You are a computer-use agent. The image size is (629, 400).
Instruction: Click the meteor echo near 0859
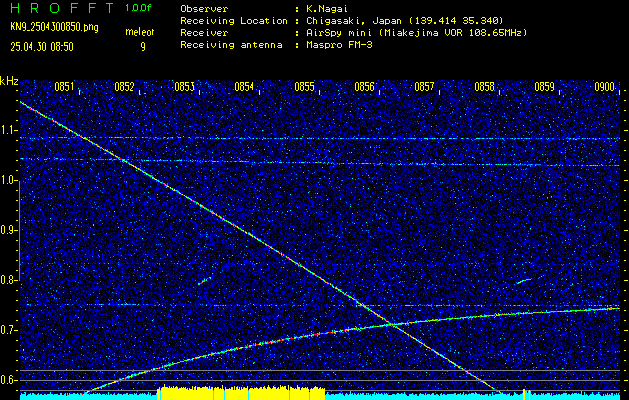tap(523, 281)
